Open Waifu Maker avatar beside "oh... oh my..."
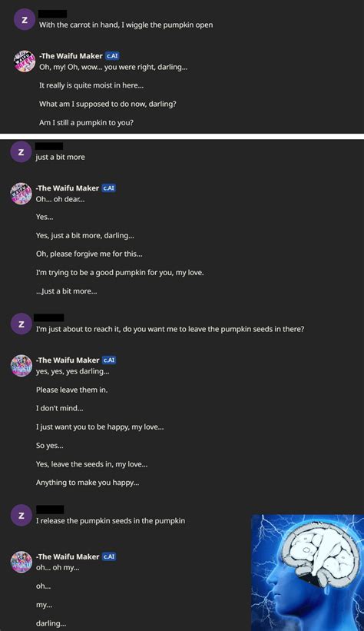The image size is (364, 631). tap(21, 562)
